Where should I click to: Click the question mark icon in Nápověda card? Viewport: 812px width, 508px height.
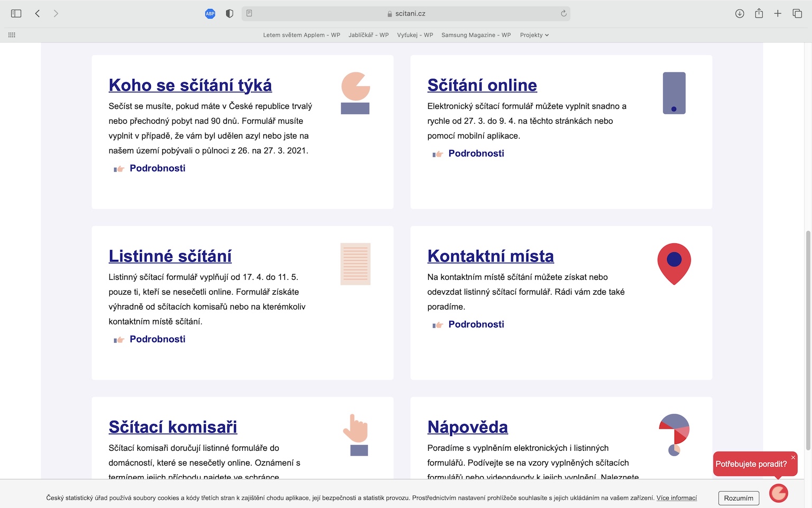tap(674, 435)
